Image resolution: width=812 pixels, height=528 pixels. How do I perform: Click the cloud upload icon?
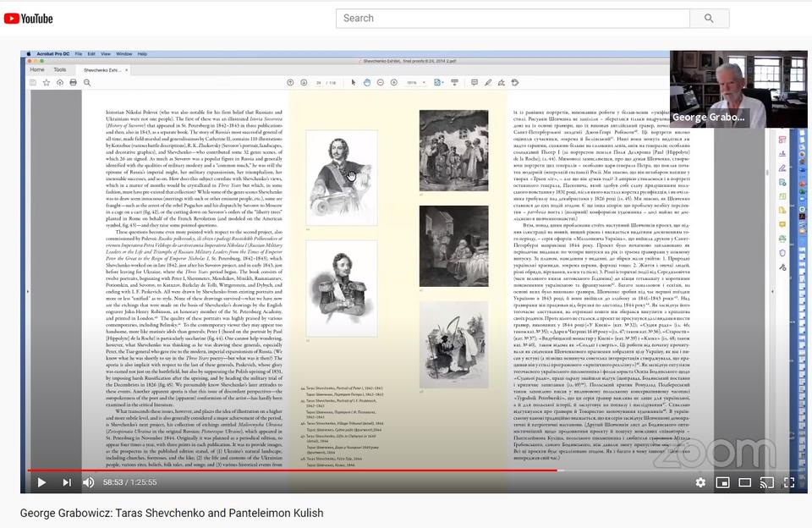click(x=60, y=82)
